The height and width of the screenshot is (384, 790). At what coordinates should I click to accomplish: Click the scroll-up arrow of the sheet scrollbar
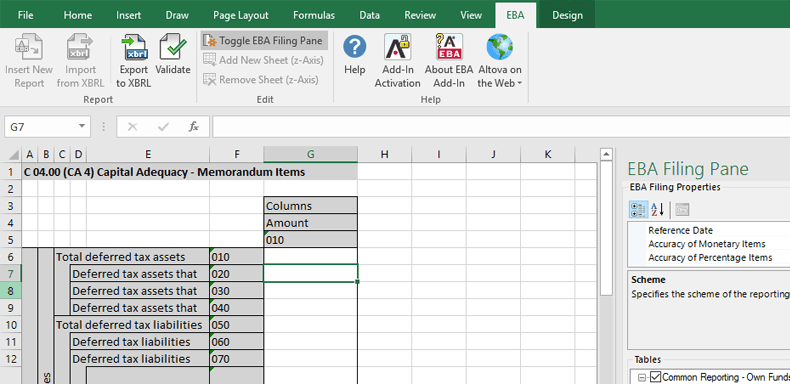click(607, 154)
